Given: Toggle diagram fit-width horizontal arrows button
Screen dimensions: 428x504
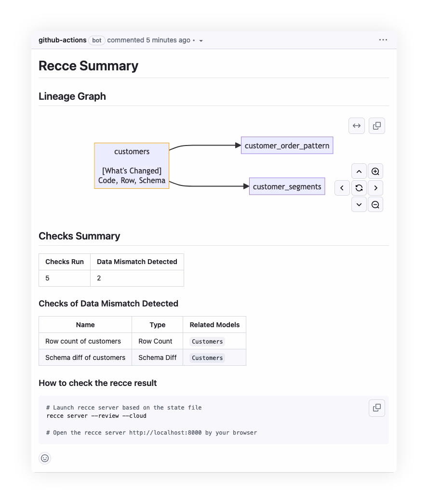Looking at the screenshot, I should click(x=357, y=126).
